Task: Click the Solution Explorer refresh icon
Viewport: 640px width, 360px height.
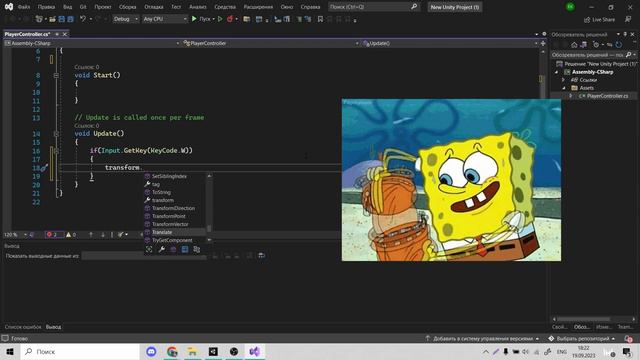Action: click(619, 44)
